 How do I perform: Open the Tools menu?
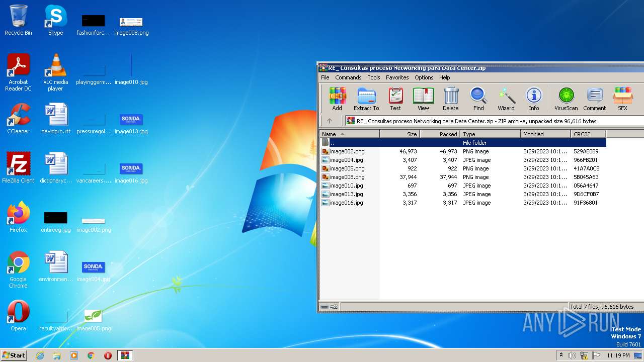tap(374, 77)
